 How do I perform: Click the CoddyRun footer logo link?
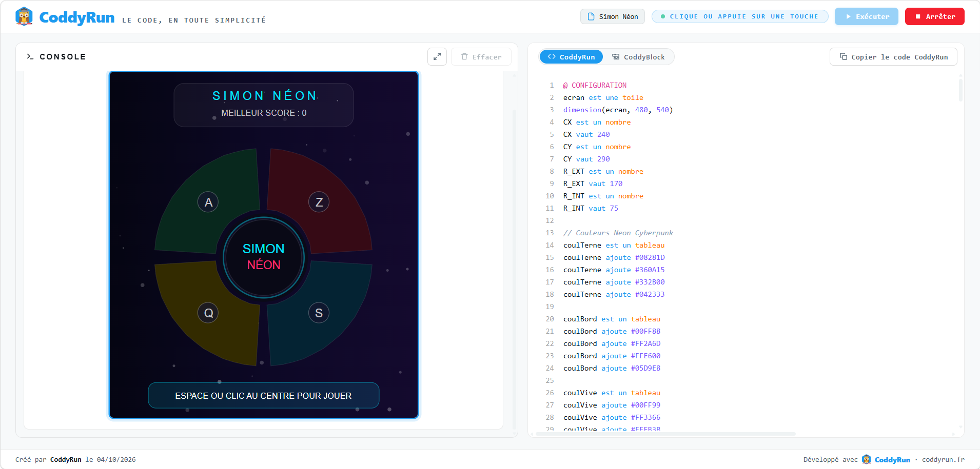point(886,460)
